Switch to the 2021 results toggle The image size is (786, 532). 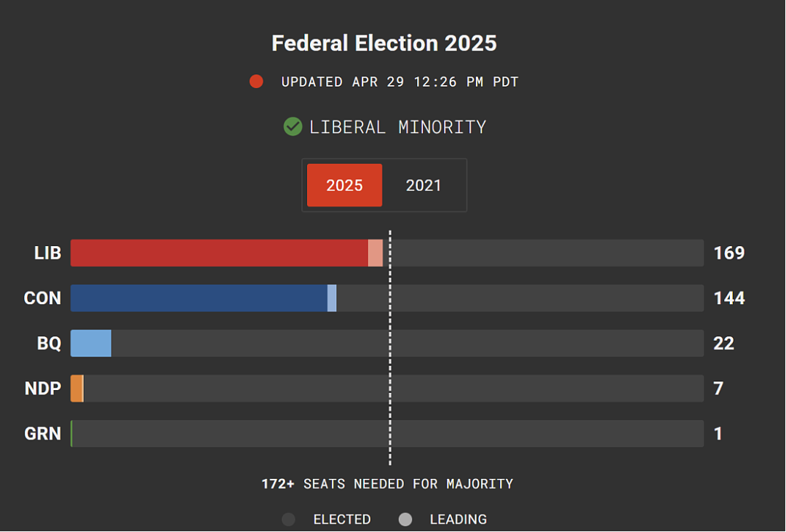[424, 186]
